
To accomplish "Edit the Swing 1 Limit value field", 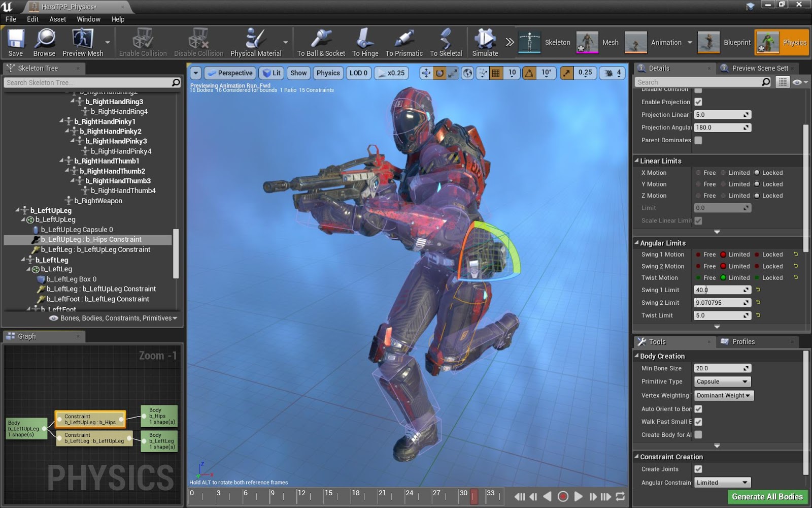I will 722,290.
